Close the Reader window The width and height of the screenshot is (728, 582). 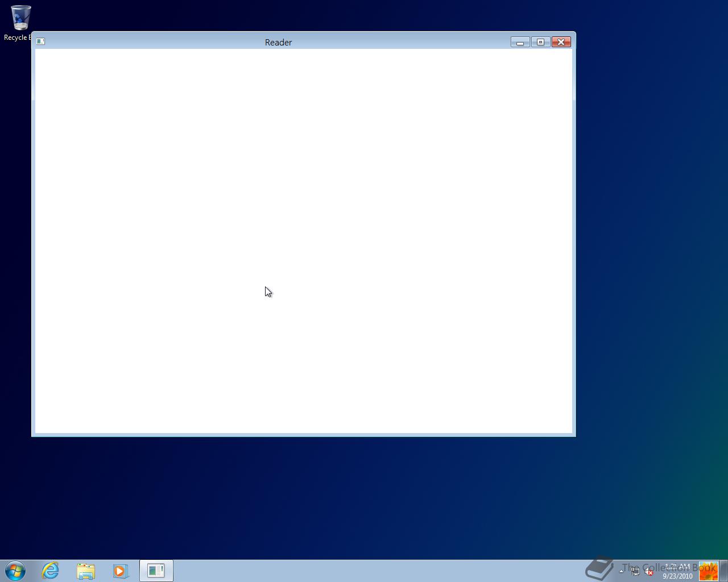pos(561,42)
